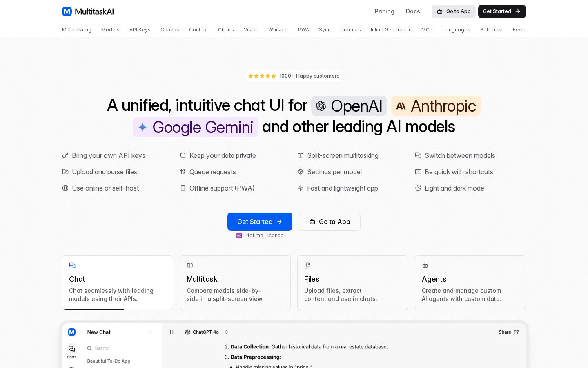Open the Beautiful To-Do App chat
The width and height of the screenshot is (588, 368).
(109, 361)
